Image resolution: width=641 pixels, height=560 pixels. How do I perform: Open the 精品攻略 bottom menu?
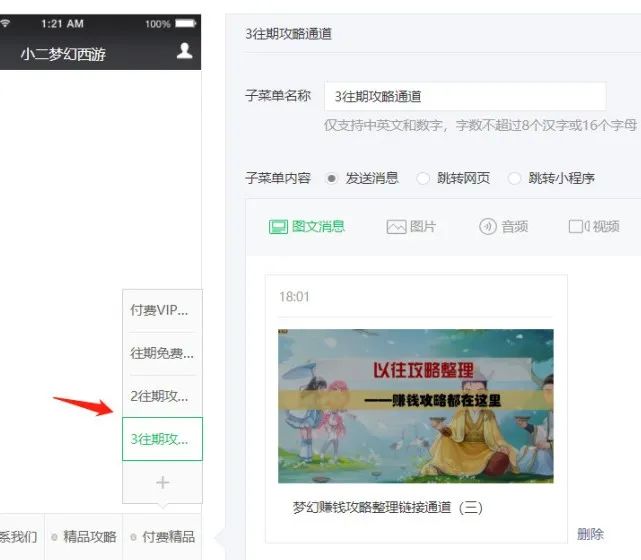tap(84, 537)
